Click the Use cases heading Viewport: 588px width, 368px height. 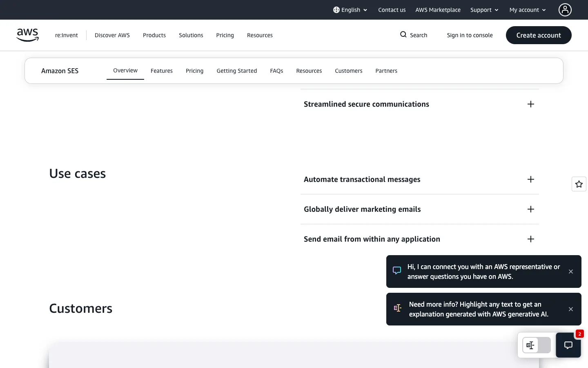click(78, 173)
